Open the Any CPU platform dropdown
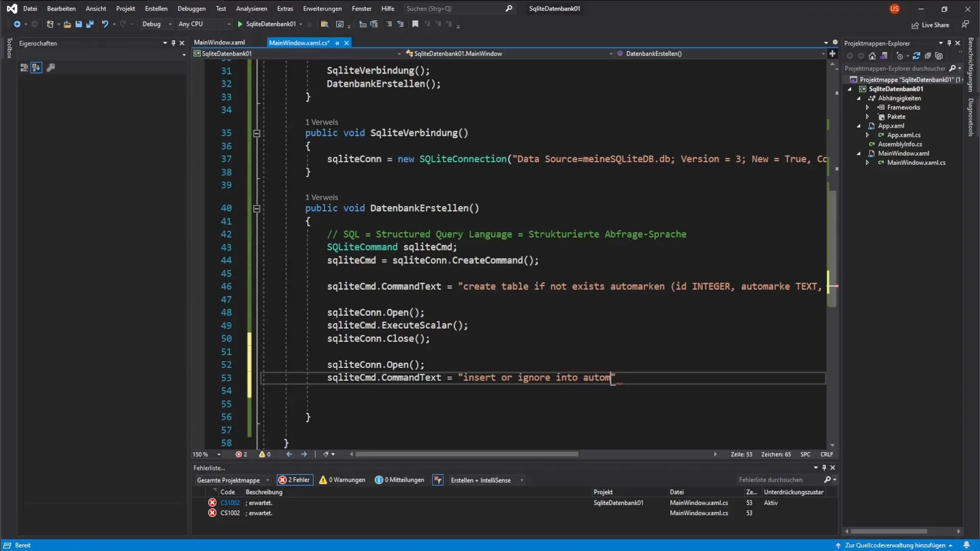Viewport: 980px width, 551px height. [x=204, y=24]
